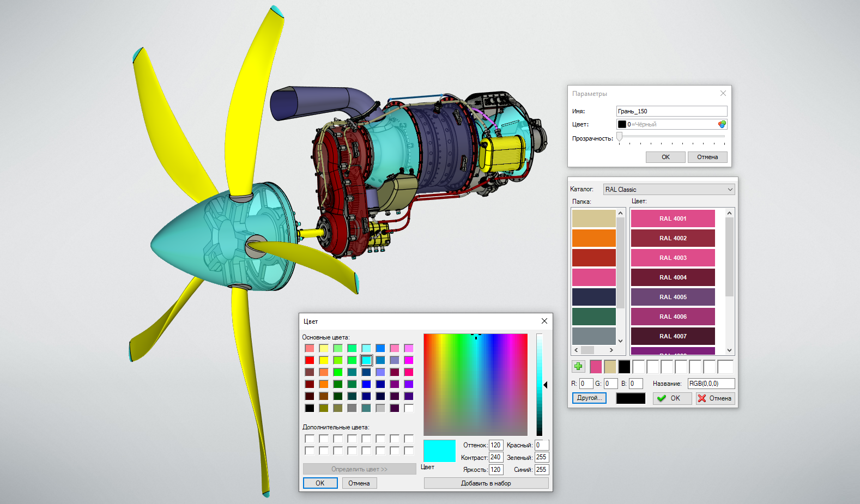Screen dimensions: 860x504
Task: Click down arrow of the Папка list scrollbar
Action: coord(620,341)
